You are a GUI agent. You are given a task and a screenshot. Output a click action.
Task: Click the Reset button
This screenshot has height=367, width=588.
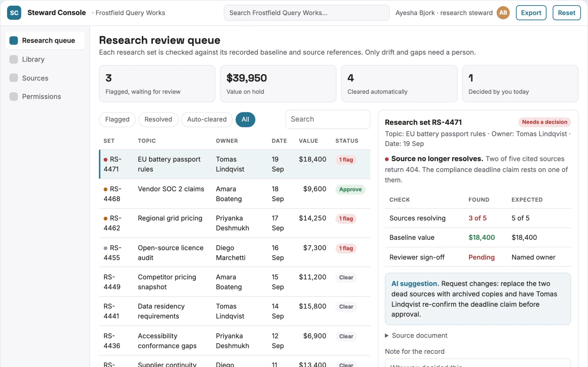(x=567, y=13)
